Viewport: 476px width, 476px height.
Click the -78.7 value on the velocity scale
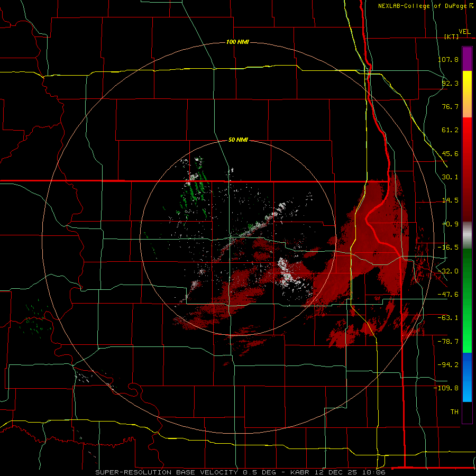click(x=448, y=341)
